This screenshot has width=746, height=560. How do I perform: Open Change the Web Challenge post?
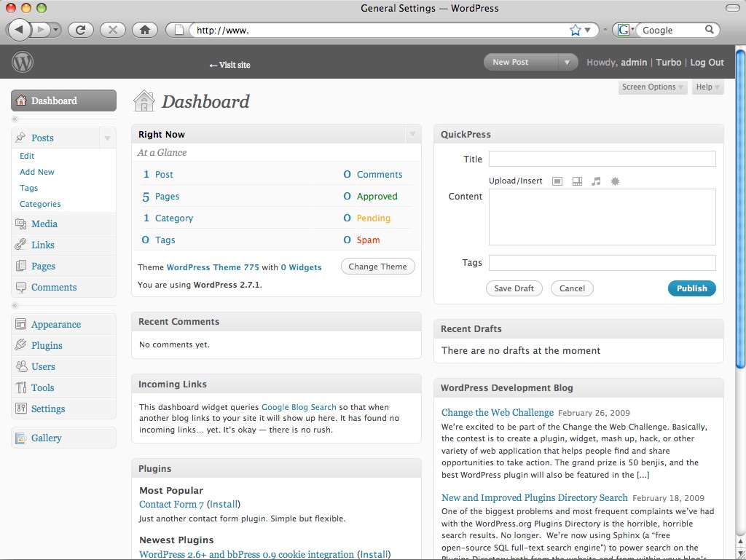pyautogui.click(x=497, y=412)
